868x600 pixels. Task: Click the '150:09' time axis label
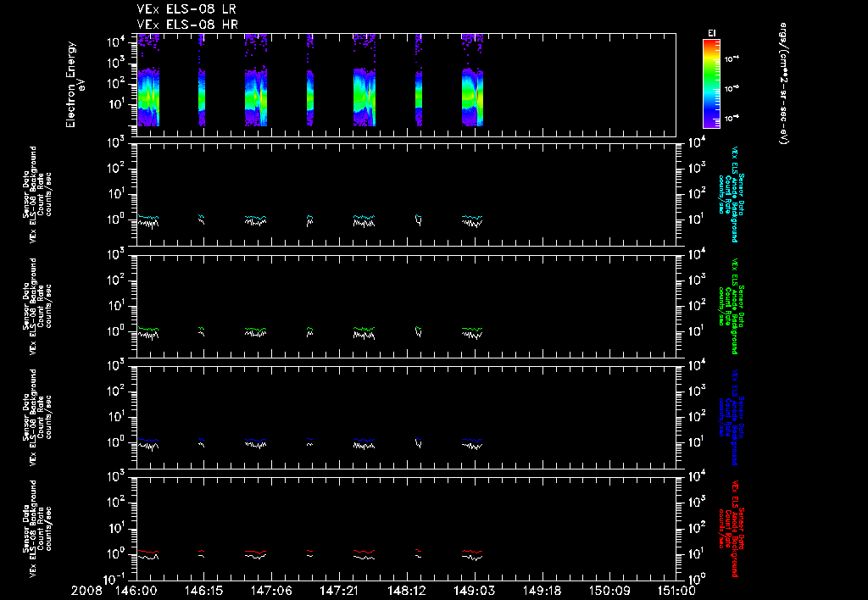click(x=609, y=591)
